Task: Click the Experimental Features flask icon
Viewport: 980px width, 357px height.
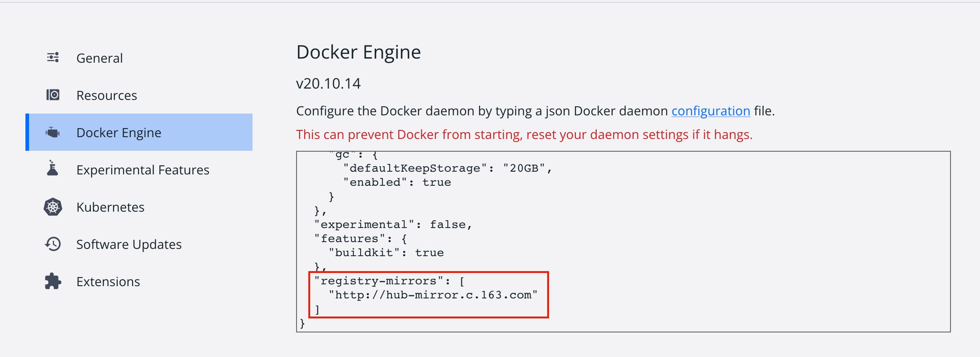Action: [53, 169]
